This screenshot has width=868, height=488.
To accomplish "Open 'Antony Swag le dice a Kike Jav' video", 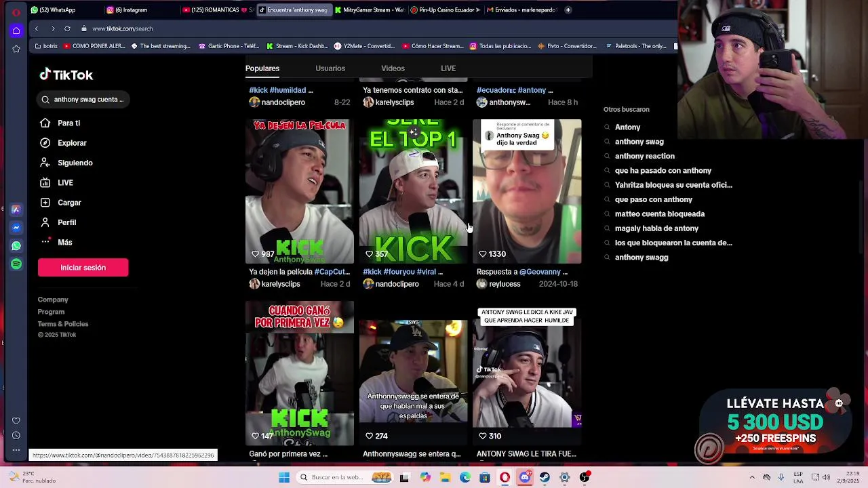I will point(527,373).
